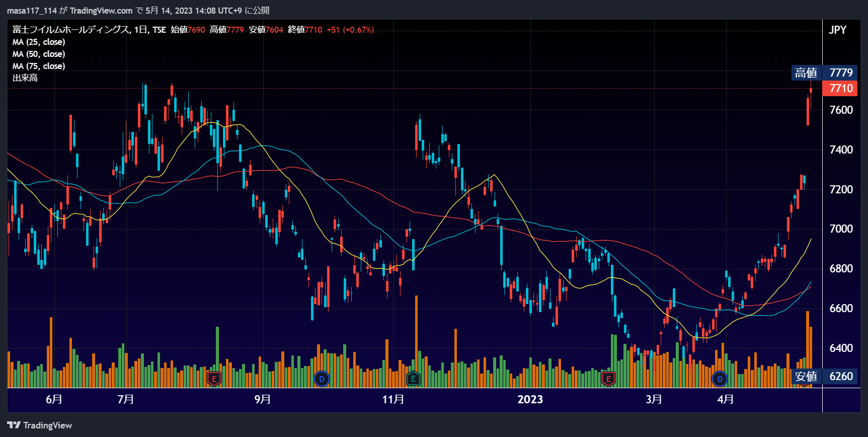
Task: Click the red 7710 current price label
Action: pyautogui.click(x=840, y=88)
